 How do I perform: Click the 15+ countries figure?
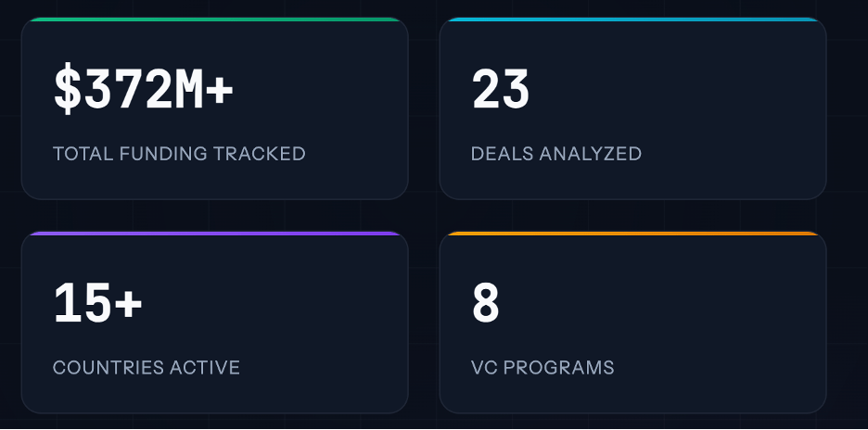[x=98, y=303]
